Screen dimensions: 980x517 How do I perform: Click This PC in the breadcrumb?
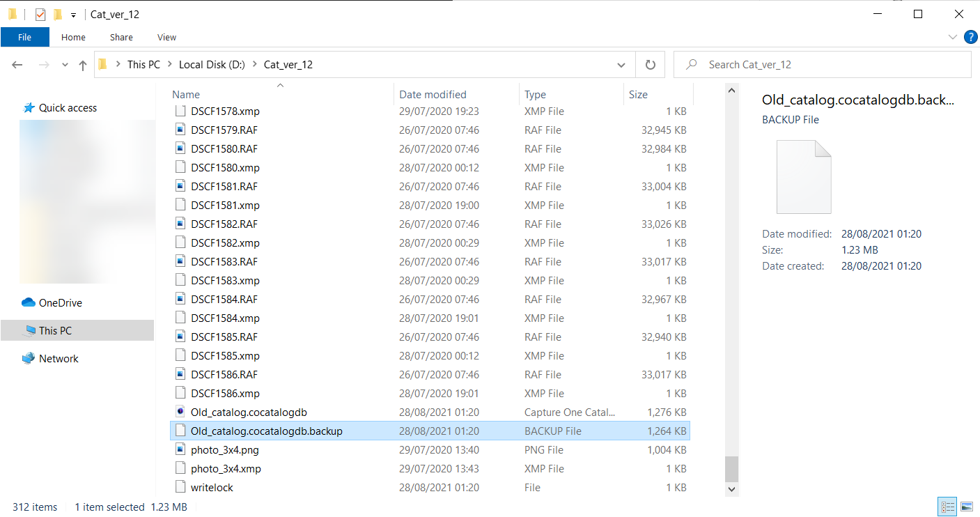tap(143, 65)
